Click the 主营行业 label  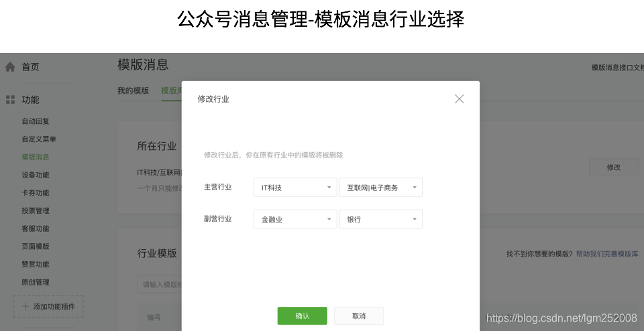click(x=217, y=187)
